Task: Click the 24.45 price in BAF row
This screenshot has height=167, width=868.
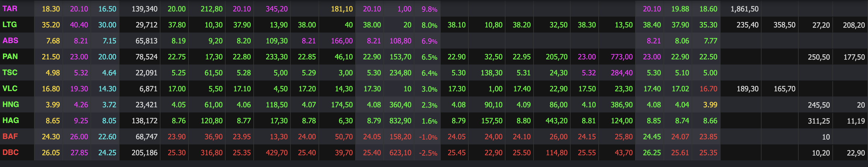Action: 652,137
